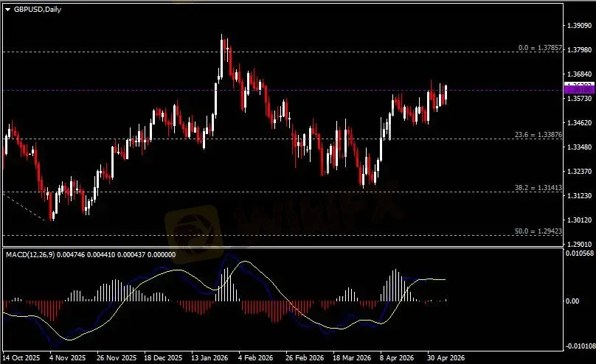Select the 23.6 = 1.33876 Fibonacci label
This screenshot has height=364, width=596.
click(x=538, y=135)
